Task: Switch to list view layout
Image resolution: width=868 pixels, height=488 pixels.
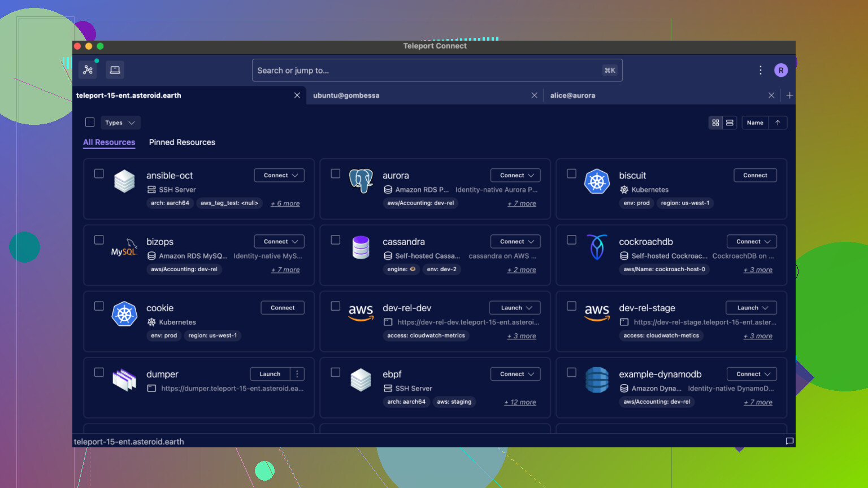Action: click(x=730, y=123)
